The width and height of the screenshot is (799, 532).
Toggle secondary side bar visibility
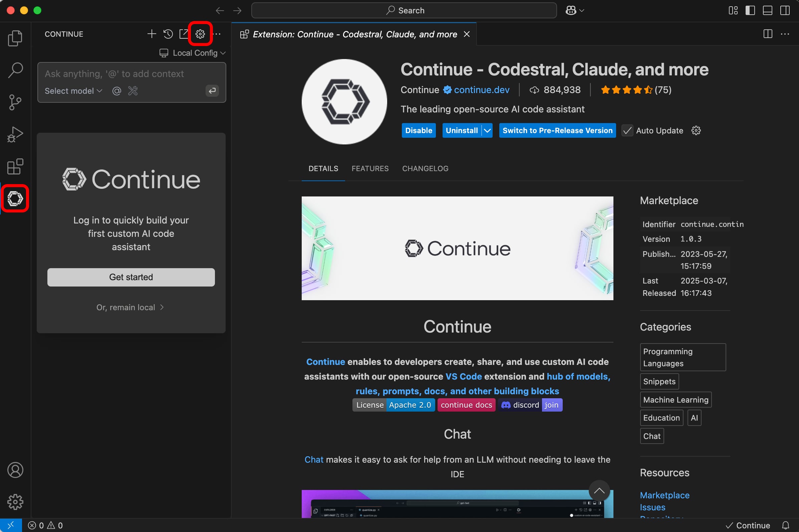tap(785, 11)
